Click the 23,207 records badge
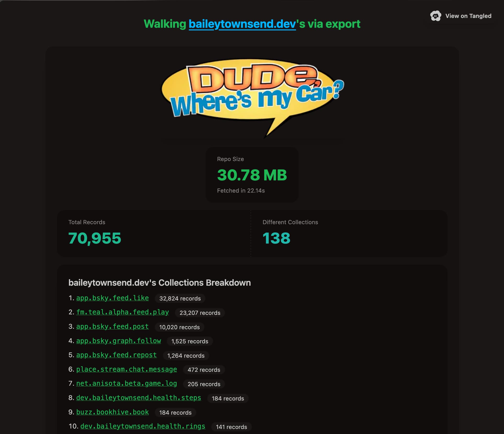Viewport: 504px width, 434px height. pyautogui.click(x=200, y=313)
